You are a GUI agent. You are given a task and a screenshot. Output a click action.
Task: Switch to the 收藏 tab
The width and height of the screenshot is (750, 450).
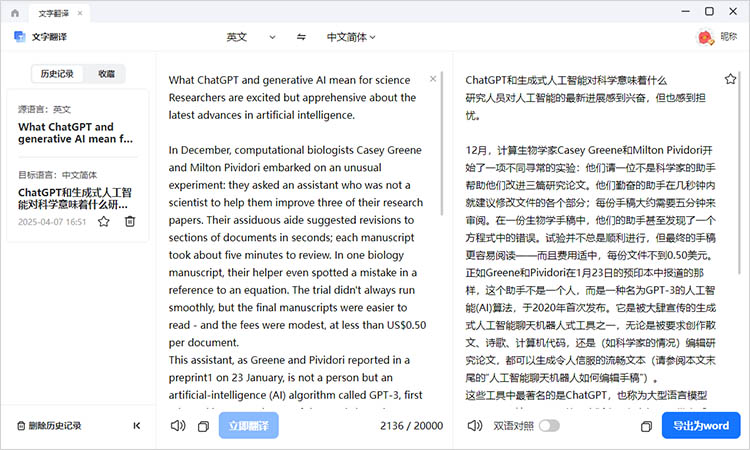pos(106,74)
